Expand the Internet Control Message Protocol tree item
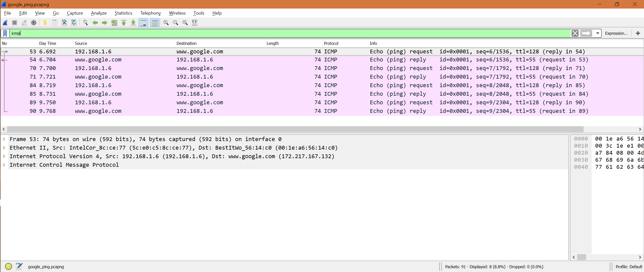Screen dimensions: 644x272 click(5, 165)
